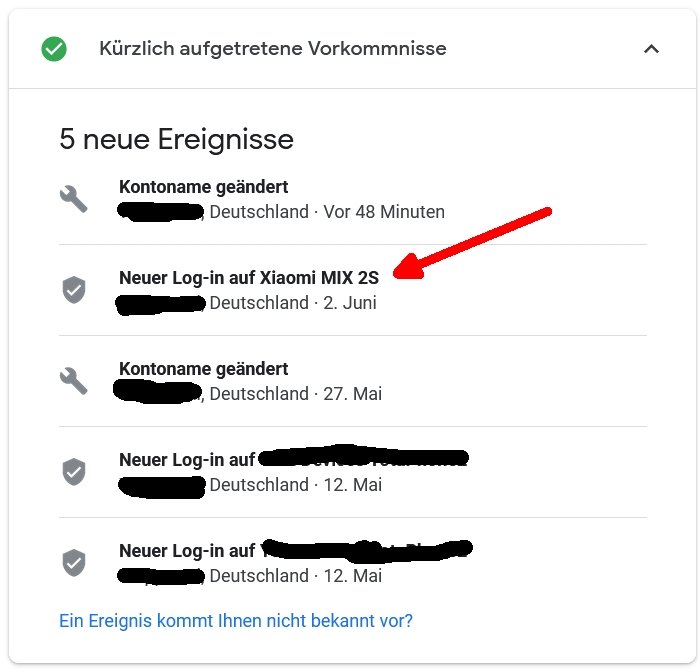Click 'Deutschland · 2. Juni' detail text

293,303
